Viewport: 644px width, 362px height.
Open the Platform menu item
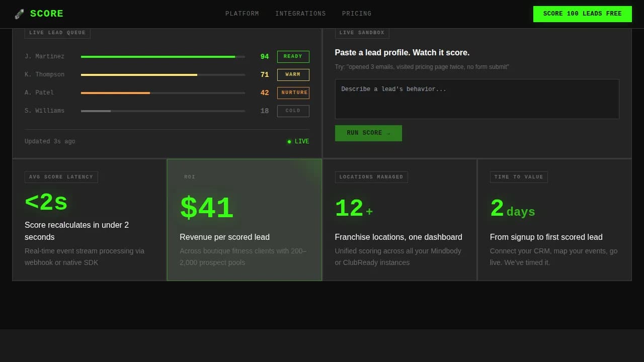(x=242, y=14)
